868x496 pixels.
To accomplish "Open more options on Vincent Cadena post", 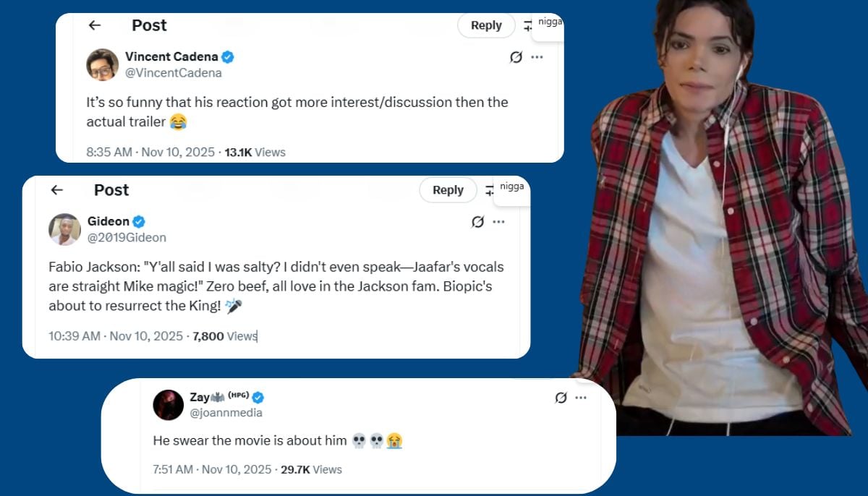I will click(537, 57).
